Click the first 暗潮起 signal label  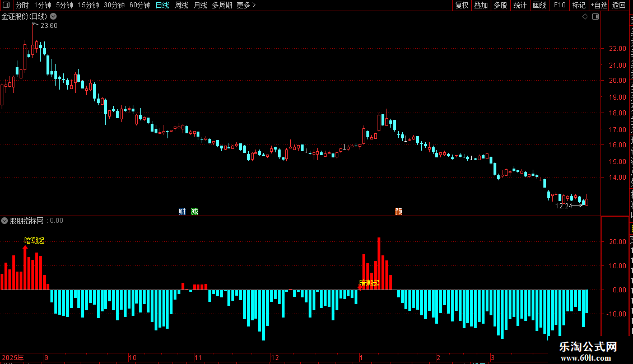[x=34, y=240]
